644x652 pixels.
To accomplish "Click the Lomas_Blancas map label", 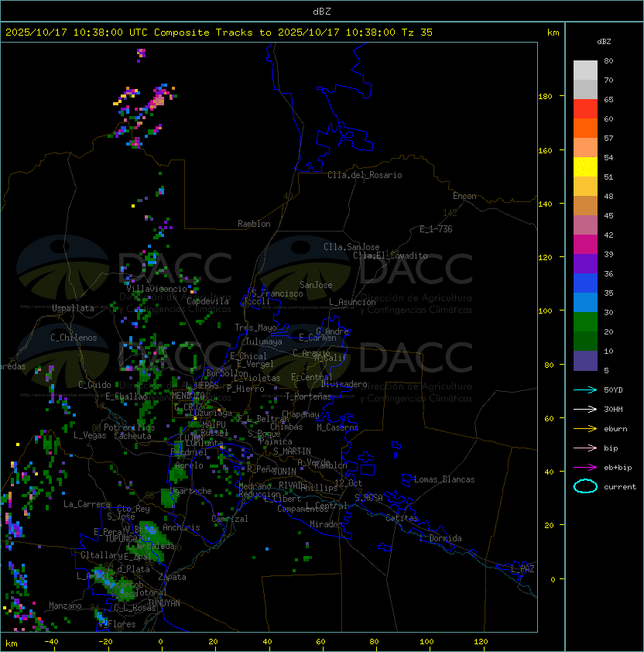I will (x=444, y=479).
